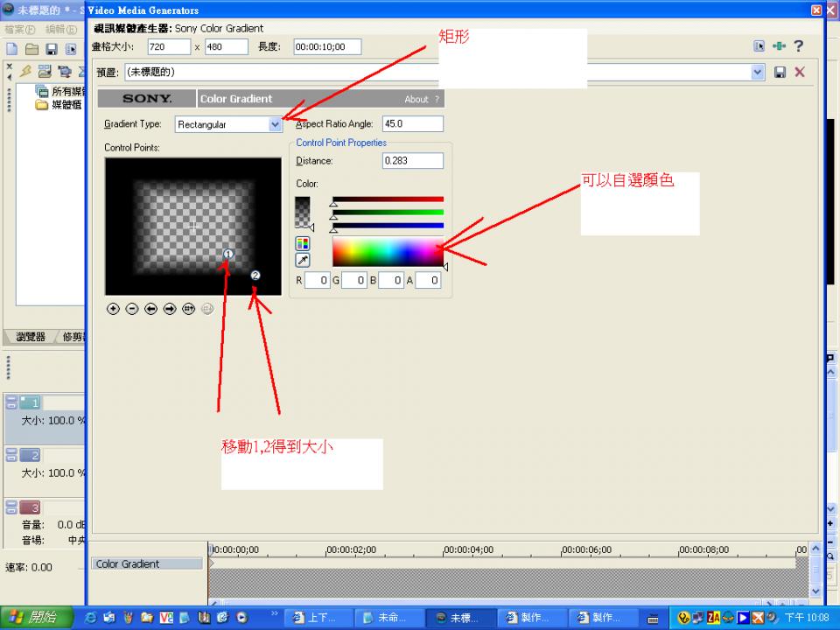Click the R color value field
The height and width of the screenshot is (630, 840).
(317, 280)
